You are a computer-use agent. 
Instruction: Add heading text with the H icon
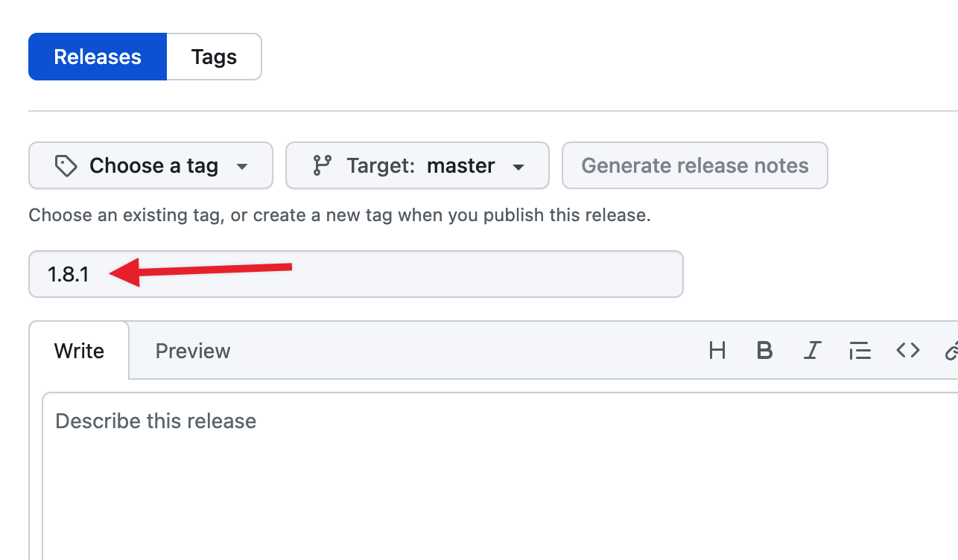click(717, 351)
